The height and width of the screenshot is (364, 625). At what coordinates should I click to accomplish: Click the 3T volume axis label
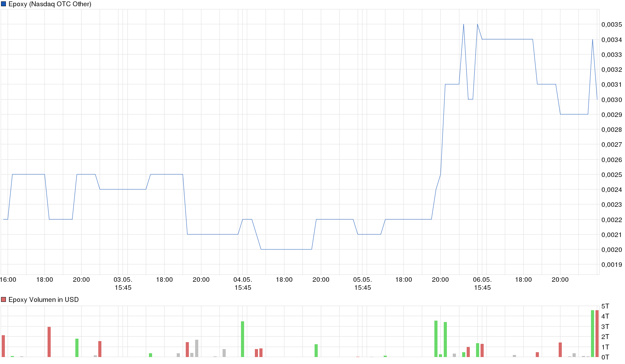click(605, 327)
